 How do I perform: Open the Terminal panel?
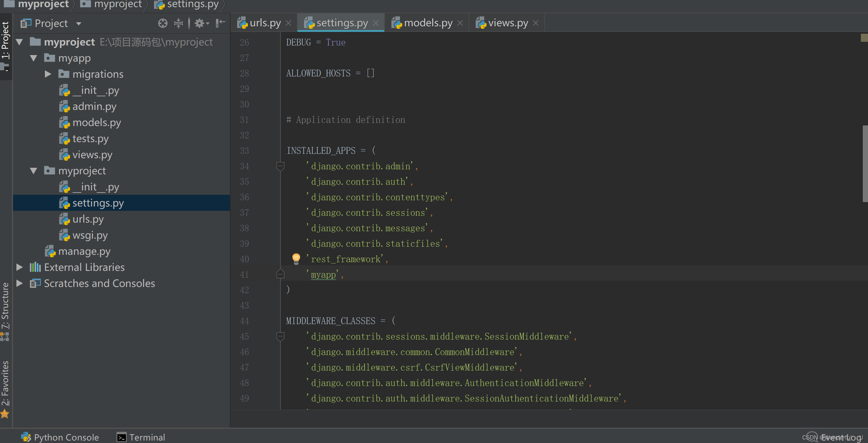[140, 437]
